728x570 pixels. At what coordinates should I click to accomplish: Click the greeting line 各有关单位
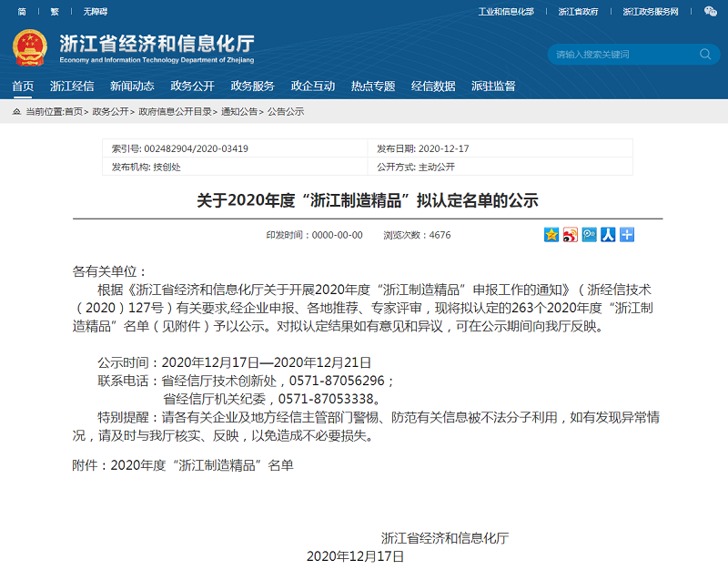(109, 271)
